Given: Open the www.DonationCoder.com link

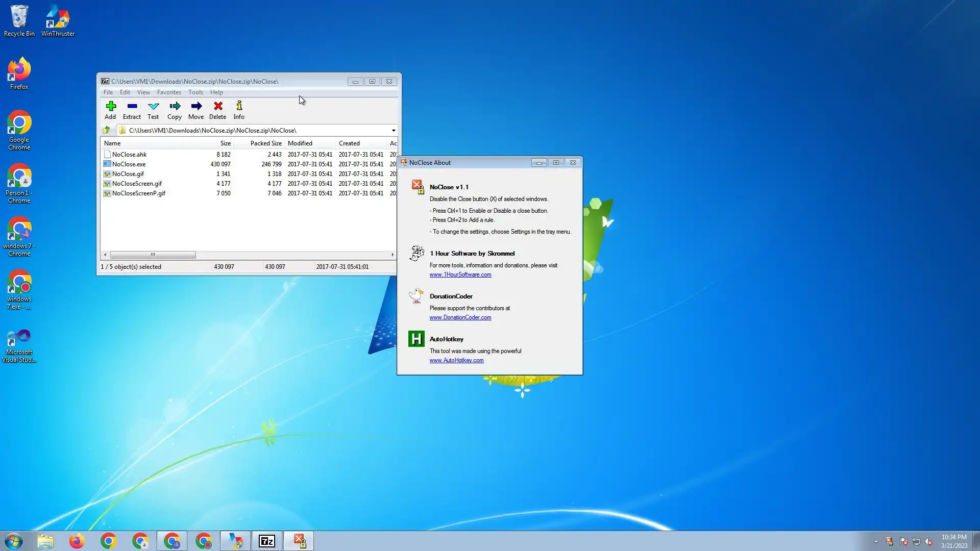Looking at the screenshot, I should coord(460,317).
